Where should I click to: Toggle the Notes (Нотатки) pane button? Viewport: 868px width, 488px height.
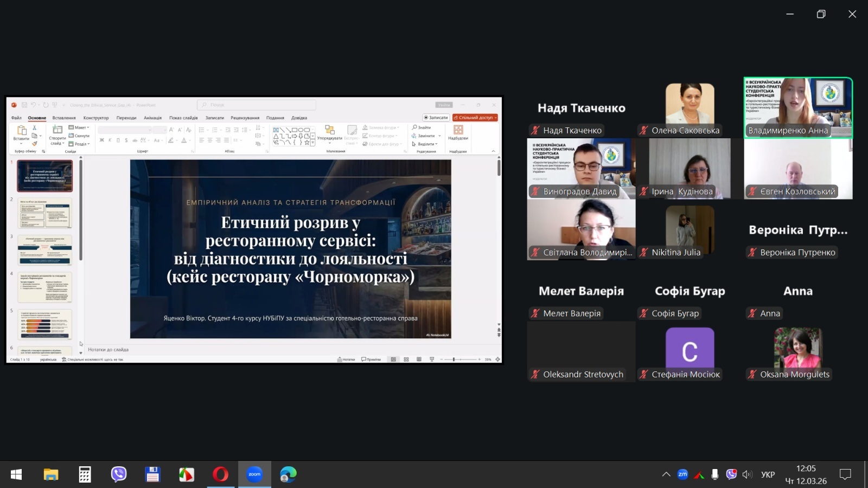pyautogui.click(x=346, y=359)
